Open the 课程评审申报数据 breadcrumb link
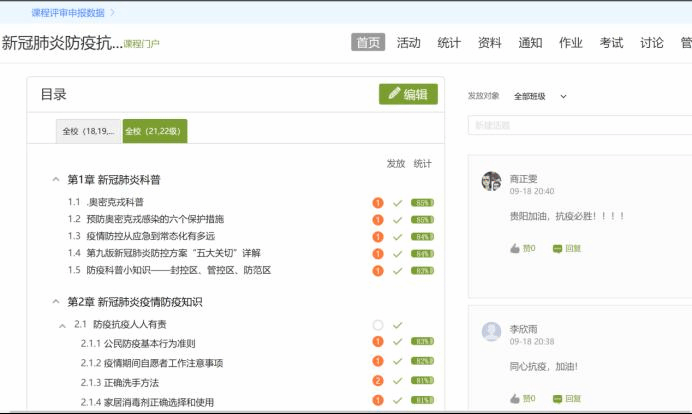This screenshot has height=414, width=692. (68, 12)
